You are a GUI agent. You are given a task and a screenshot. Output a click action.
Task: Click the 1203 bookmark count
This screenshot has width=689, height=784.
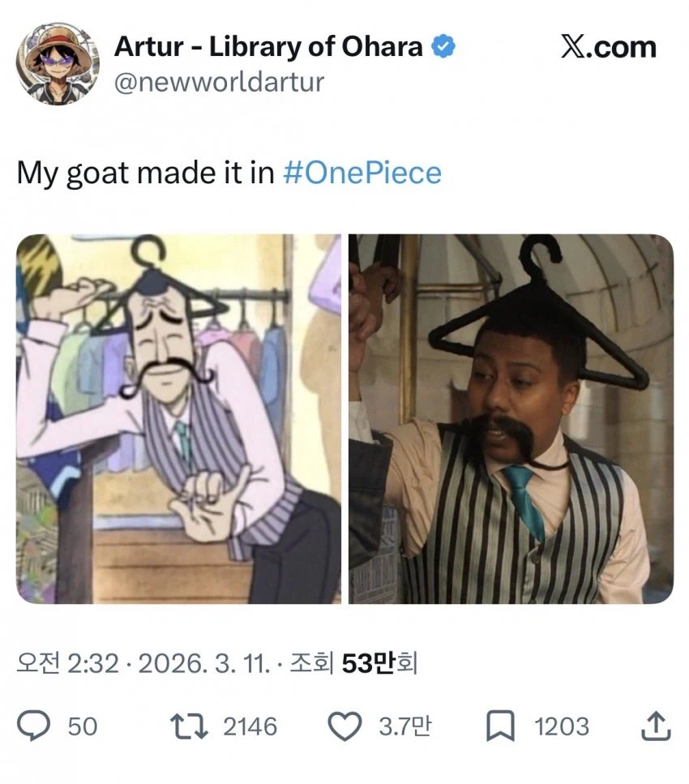[x=562, y=726]
